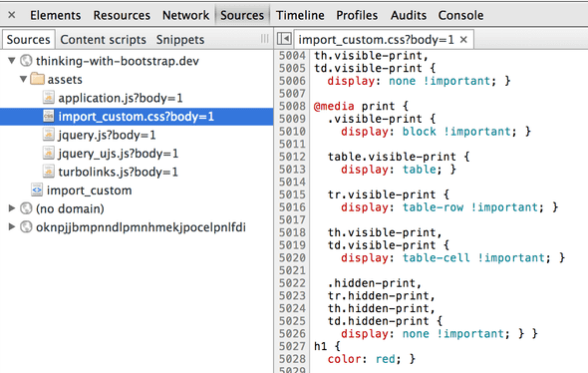
Task: Switch to the Resources tab
Action: tap(122, 15)
